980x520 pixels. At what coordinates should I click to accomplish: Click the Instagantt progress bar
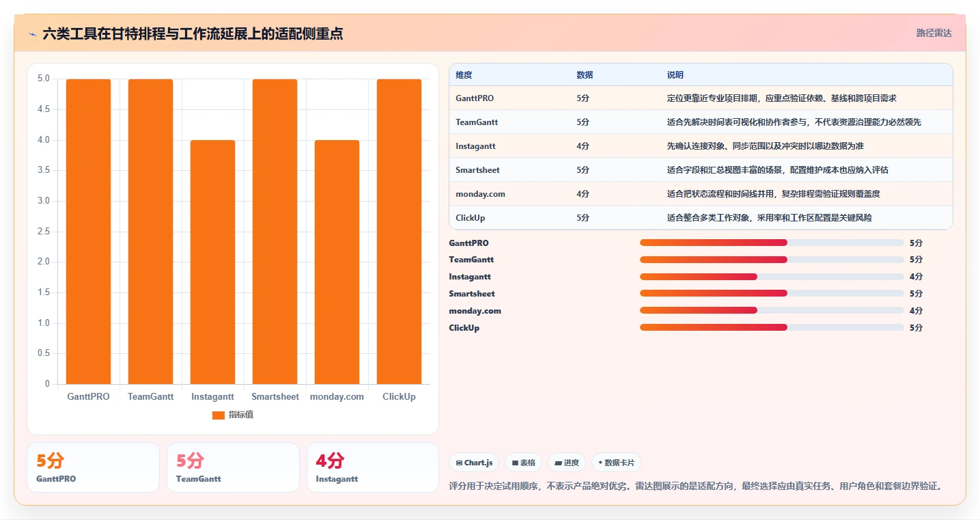pyautogui.click(x=772, y=277)
